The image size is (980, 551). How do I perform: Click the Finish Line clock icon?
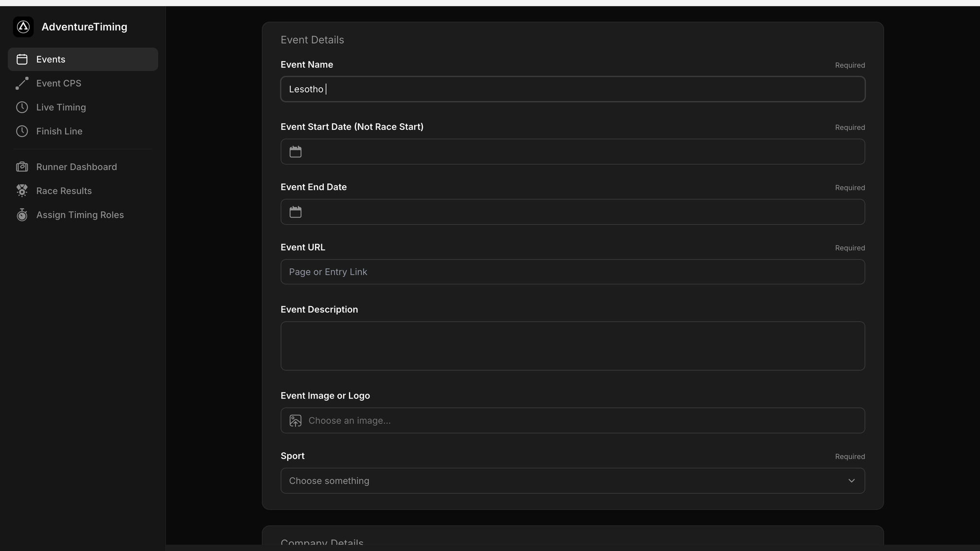pyautogui.click(x=22, y=131)
